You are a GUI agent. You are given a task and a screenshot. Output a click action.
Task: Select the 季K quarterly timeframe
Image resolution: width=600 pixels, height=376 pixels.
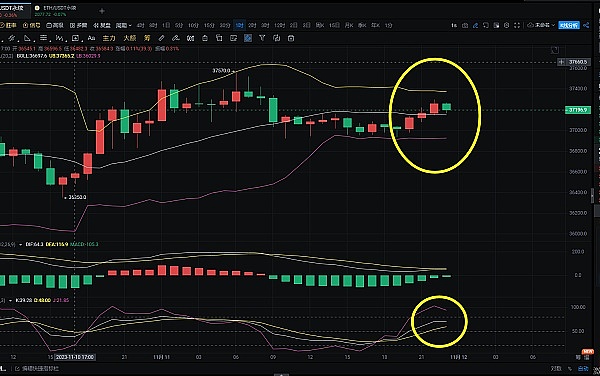[362, 25]
